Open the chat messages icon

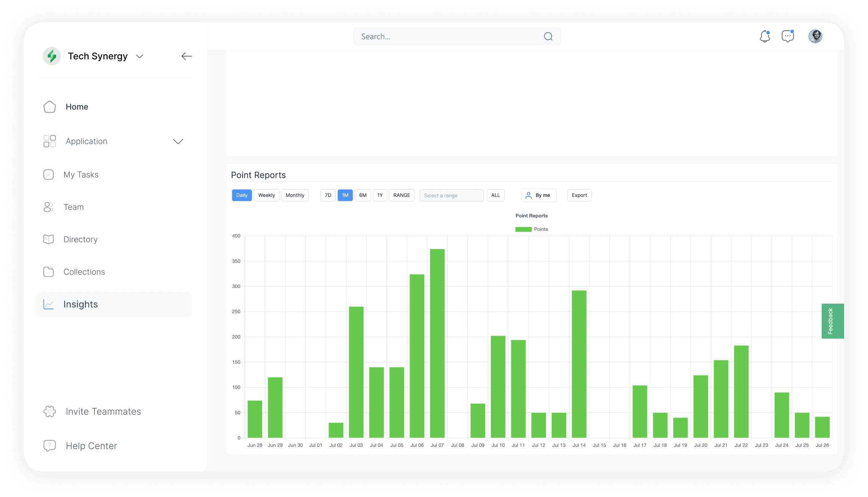tap(788, 36)
